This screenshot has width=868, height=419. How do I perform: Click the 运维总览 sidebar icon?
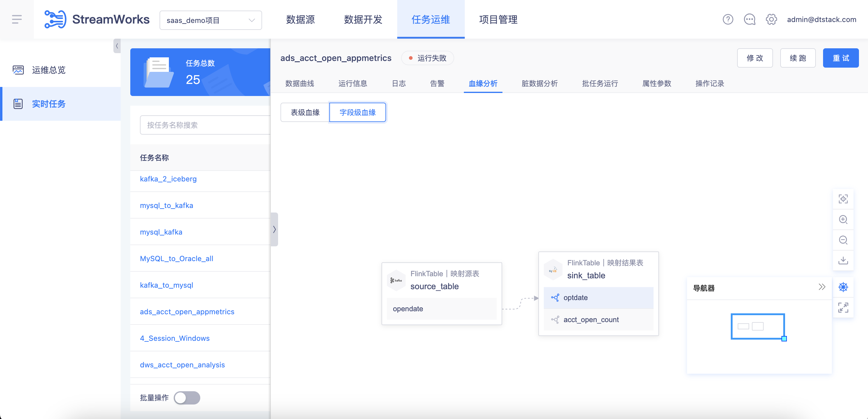[x=18, y=70]
